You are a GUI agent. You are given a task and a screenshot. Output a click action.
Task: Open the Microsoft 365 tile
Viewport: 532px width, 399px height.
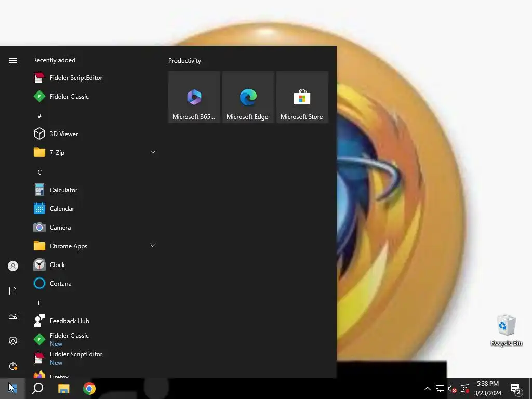pos(194,97)
